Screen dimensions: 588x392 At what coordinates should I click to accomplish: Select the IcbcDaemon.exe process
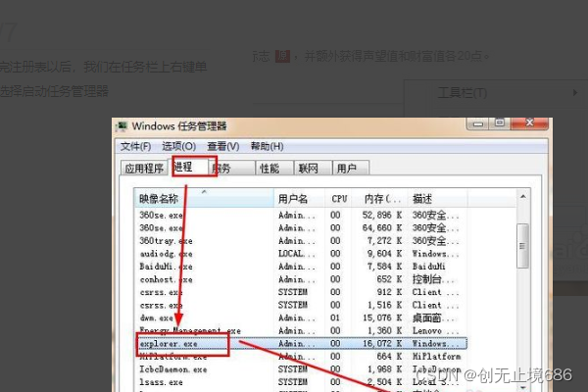point(301,369)
